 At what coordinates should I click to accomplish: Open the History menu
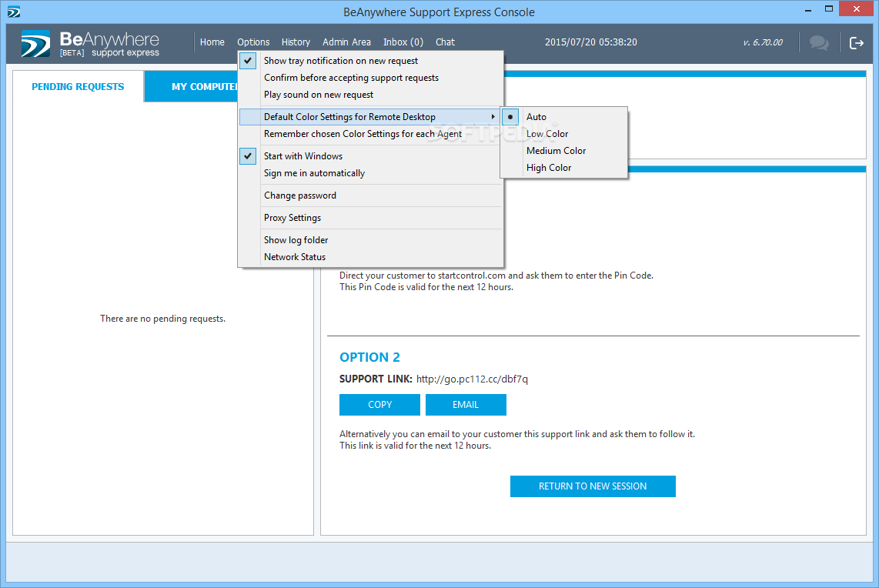(x=296, y=42)
